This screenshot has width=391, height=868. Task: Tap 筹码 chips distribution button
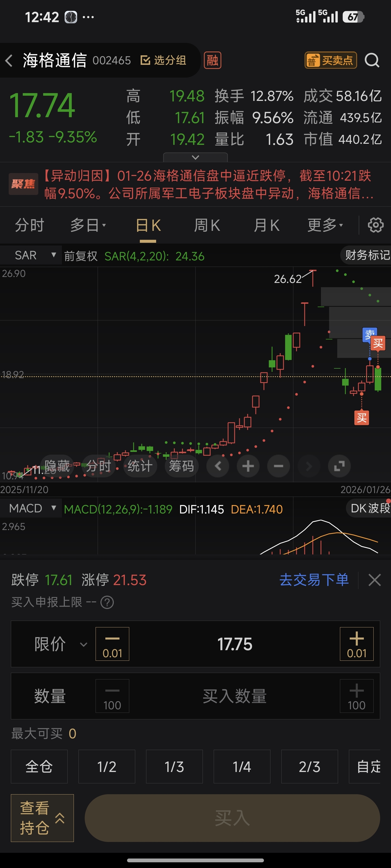(x=181, y=466)
